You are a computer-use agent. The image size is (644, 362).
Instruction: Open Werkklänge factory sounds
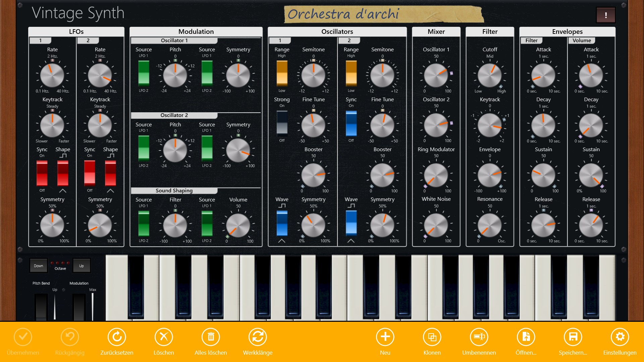click(x=258, y=337)
